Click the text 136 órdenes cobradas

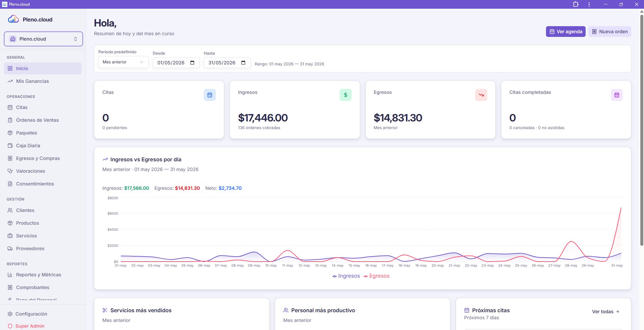tap(259, 128)
